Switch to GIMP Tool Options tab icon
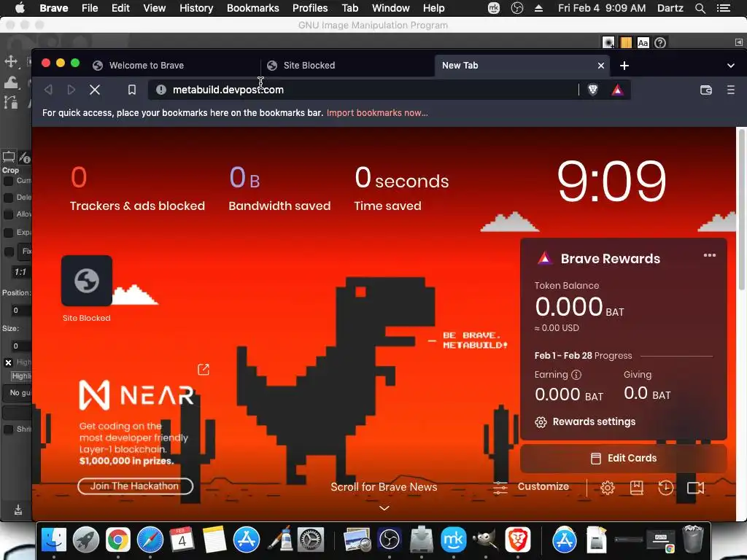The image size is (747, 560). [9, 157]
